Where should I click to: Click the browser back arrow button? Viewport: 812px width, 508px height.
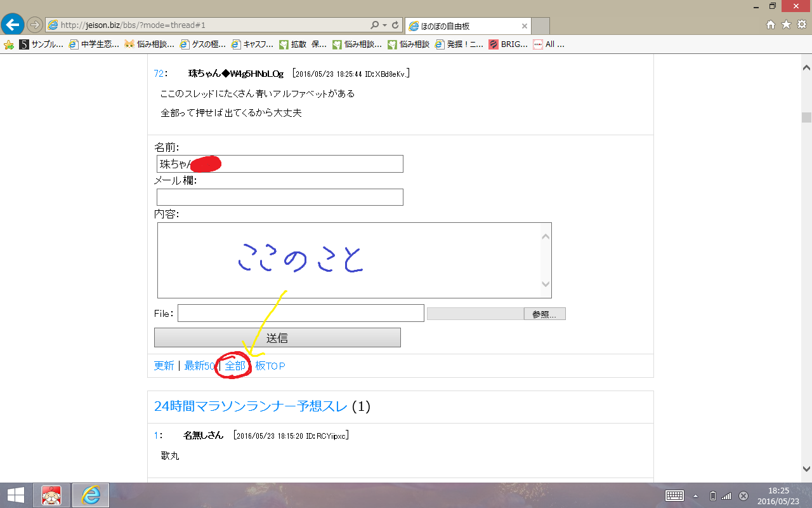coord(13,25)
